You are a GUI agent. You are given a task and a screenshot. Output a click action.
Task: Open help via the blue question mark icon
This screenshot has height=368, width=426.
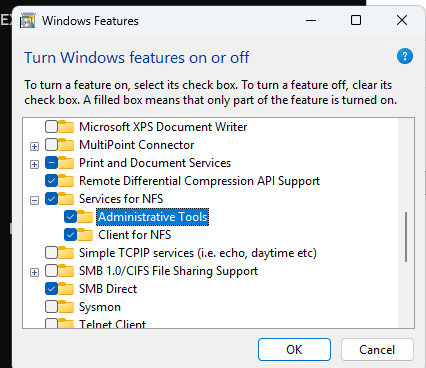pos(405,56)
